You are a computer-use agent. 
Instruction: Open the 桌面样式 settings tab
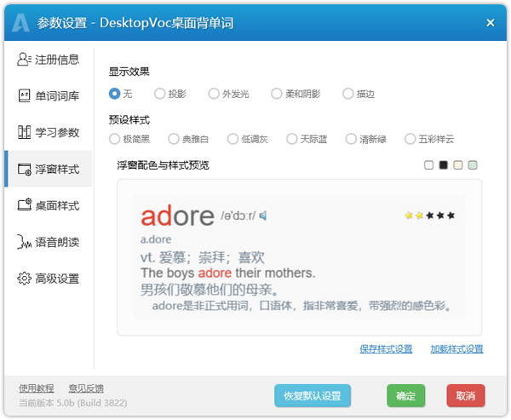tap(49, 205)
